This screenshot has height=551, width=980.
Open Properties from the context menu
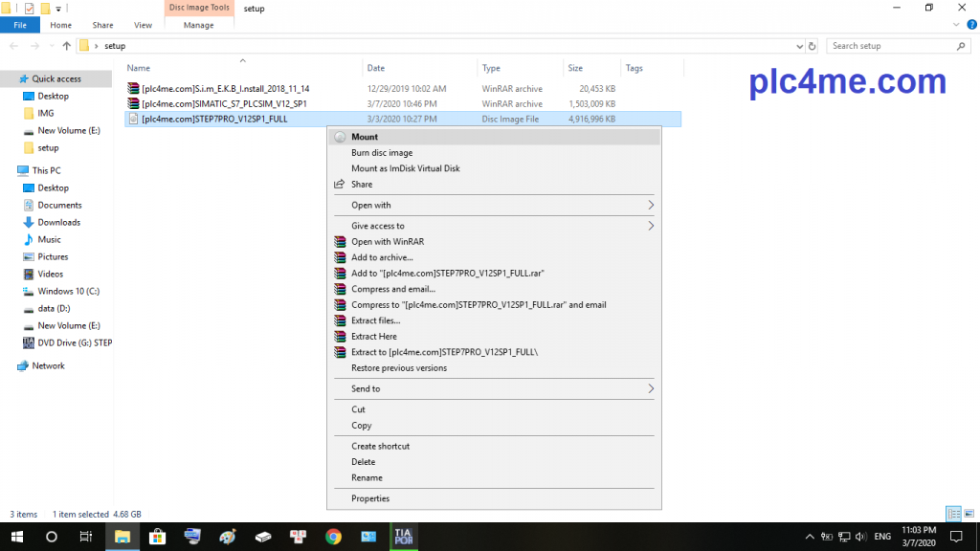(370, 498)
